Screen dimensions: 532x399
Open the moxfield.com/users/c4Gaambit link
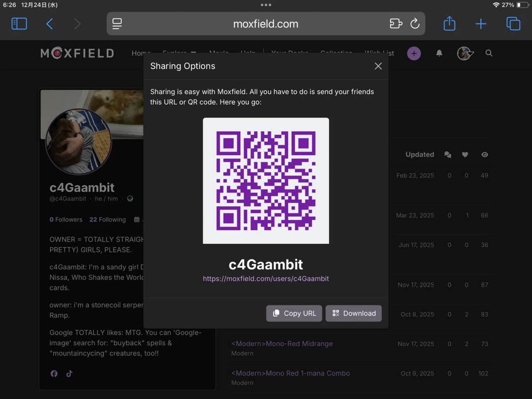pos(266,279)
